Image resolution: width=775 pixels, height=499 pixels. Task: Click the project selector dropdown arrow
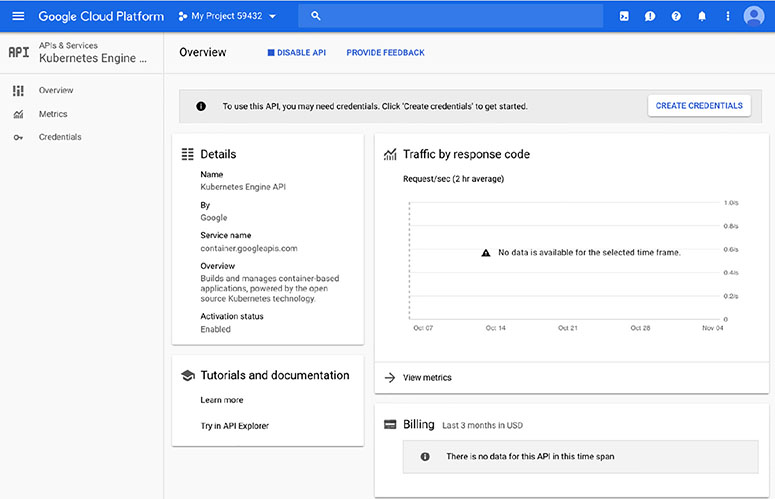(x=272, y=16)
